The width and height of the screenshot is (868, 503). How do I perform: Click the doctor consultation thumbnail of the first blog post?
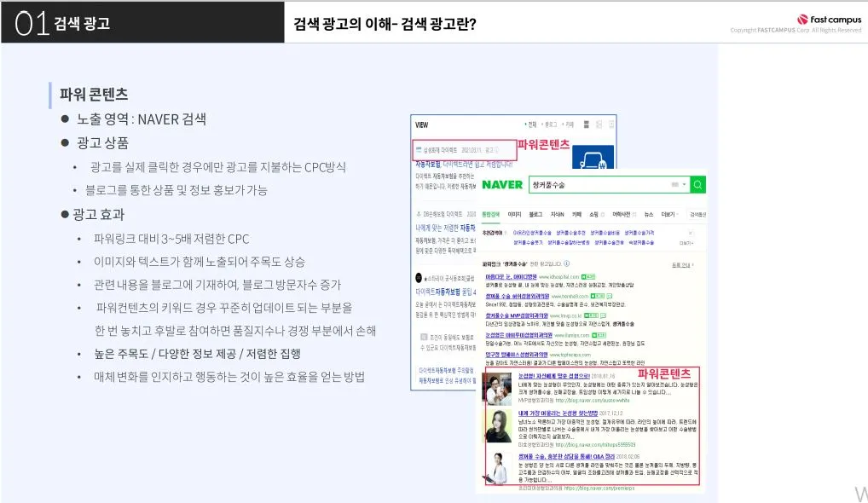tap(497, 389)
